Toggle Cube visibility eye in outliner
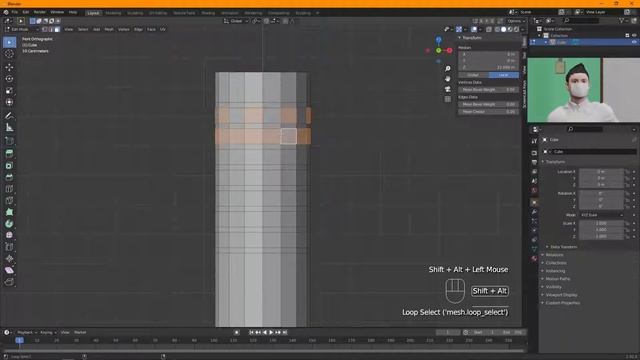This screenshot has height=360, width=640. [634, 42]
